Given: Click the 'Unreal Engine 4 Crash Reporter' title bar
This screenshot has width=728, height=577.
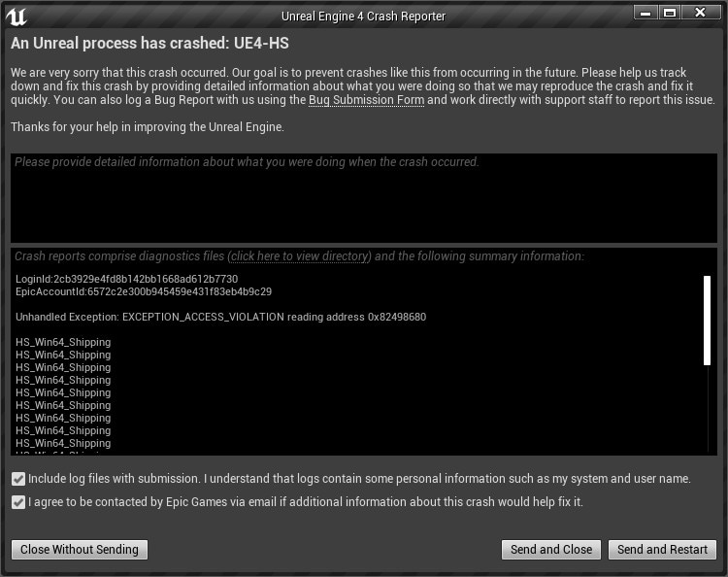Looking at the screenshot, I should (x=363, y=17).
